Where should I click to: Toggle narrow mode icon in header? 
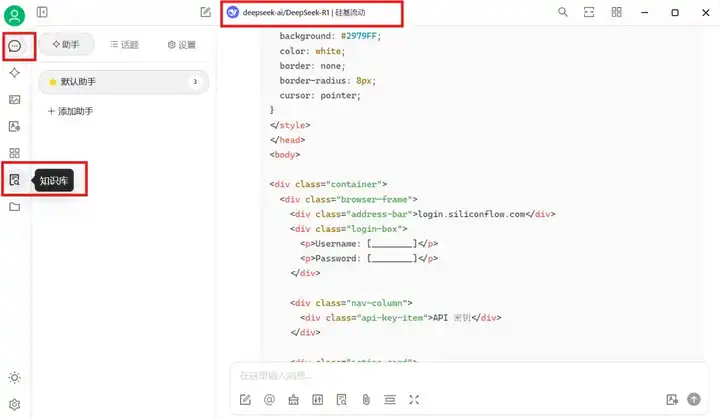click(x=589, y=12)
